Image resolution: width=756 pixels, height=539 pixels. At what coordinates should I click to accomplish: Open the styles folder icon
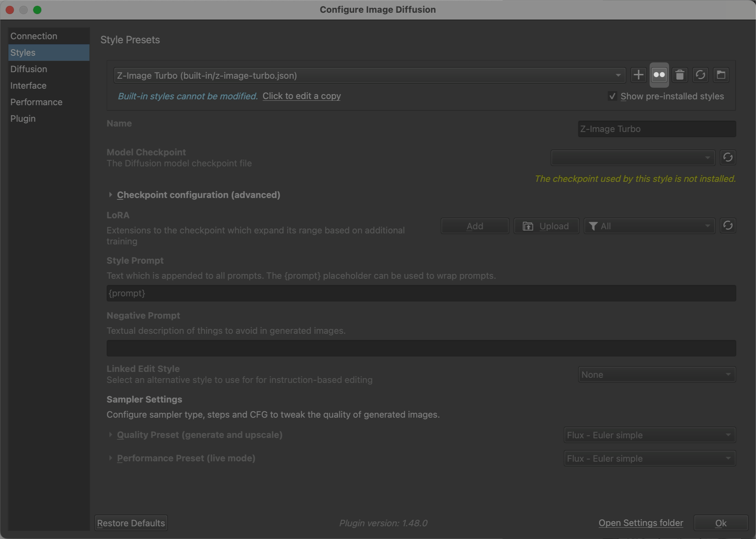coord(721,75)
